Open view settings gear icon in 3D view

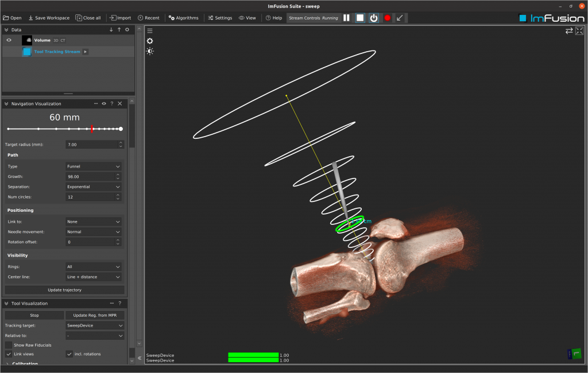click(x=150, y=41)
